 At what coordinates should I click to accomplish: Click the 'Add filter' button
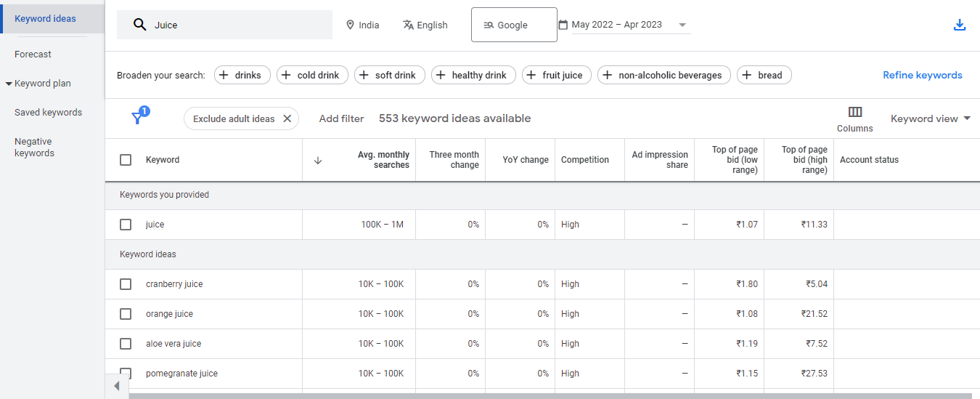point(341,118)
